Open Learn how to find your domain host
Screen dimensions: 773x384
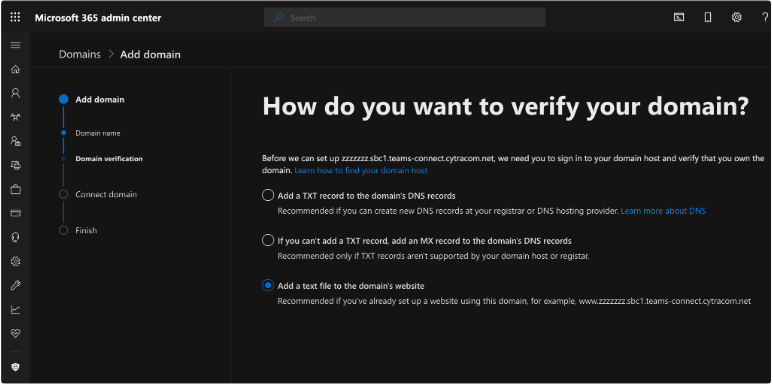[361, 170]
